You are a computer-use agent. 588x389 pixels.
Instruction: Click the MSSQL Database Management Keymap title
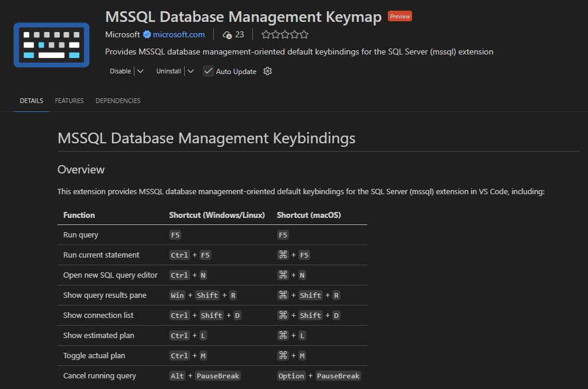tap(243, 17)
